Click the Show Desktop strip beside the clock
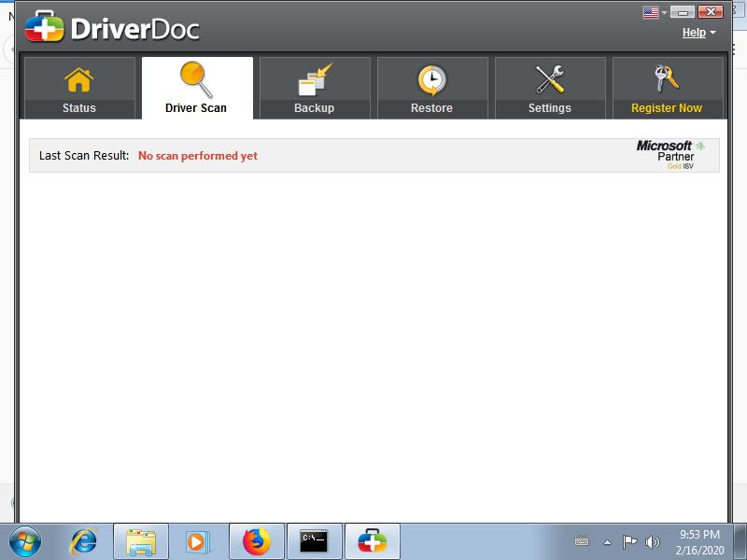The width and height of the screenshot is (747, 560). pos(740,541)
